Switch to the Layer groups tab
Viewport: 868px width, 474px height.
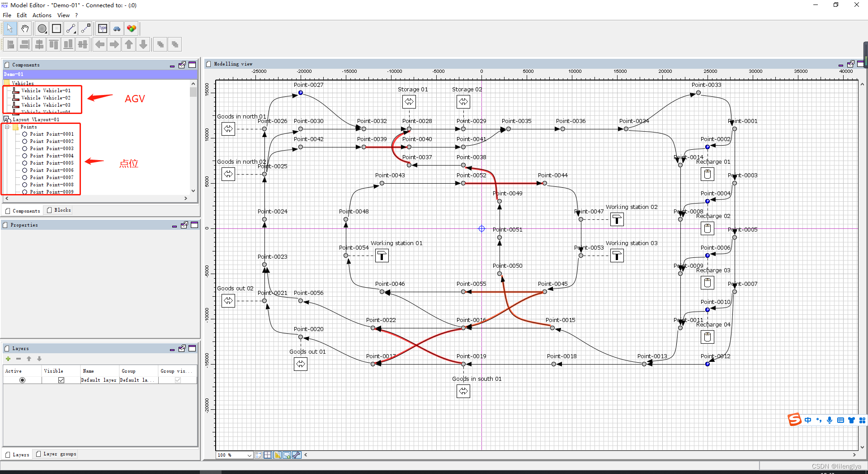click(x=56, y=454)
